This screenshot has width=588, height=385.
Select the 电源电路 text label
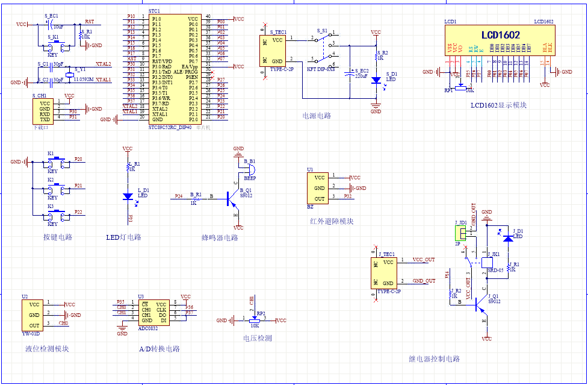[317, 116]
